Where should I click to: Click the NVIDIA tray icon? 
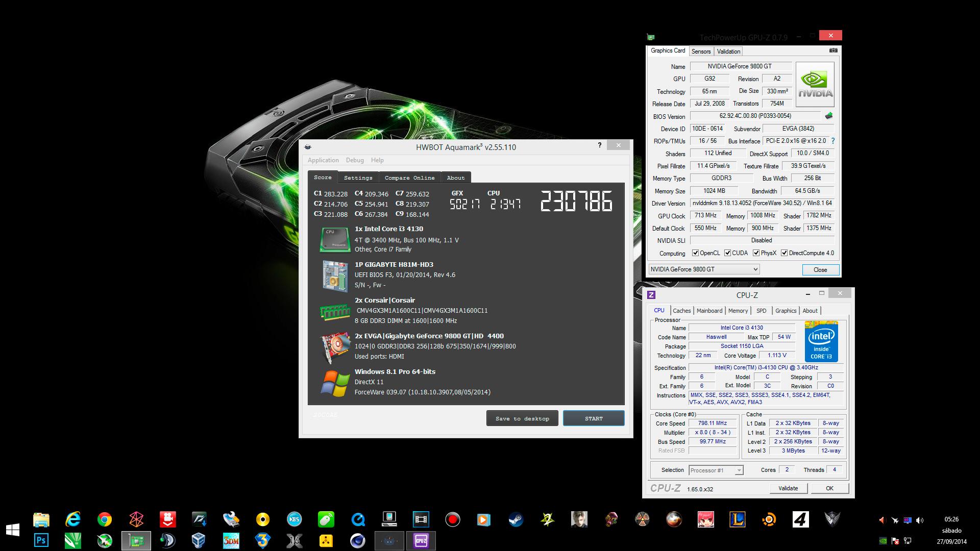(883, 540)
